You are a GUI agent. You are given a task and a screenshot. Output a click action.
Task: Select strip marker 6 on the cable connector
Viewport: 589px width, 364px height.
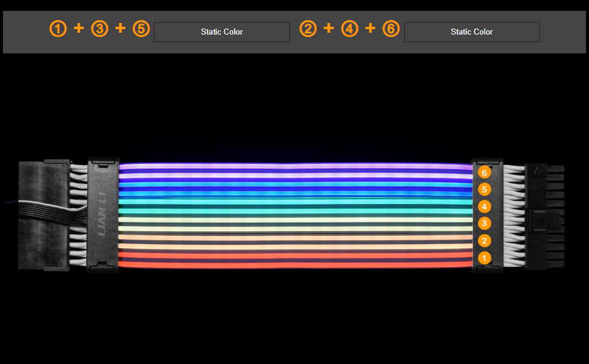tap(484, 173)
